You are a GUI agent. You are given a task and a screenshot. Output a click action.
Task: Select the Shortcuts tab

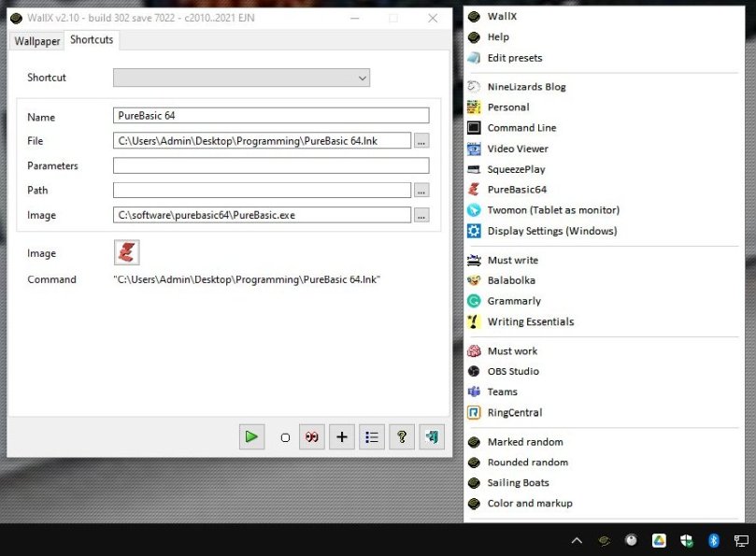[92, 39]
